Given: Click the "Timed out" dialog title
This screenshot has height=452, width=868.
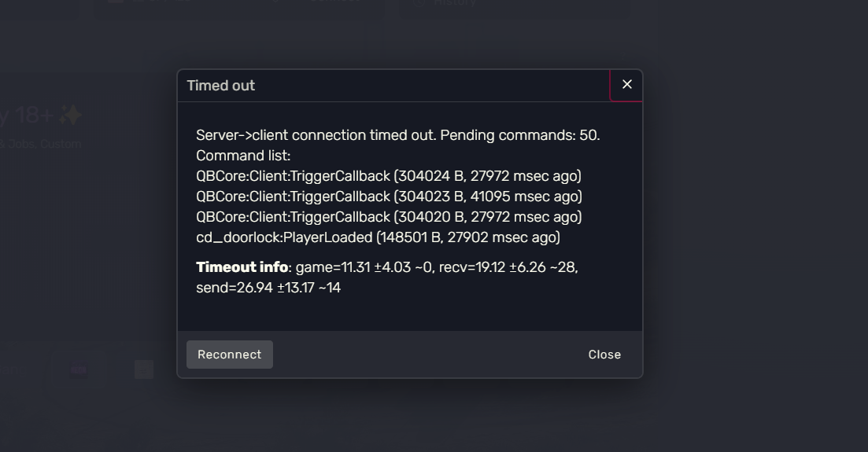Looking at the screenshot, I should (x=221, y=86).
